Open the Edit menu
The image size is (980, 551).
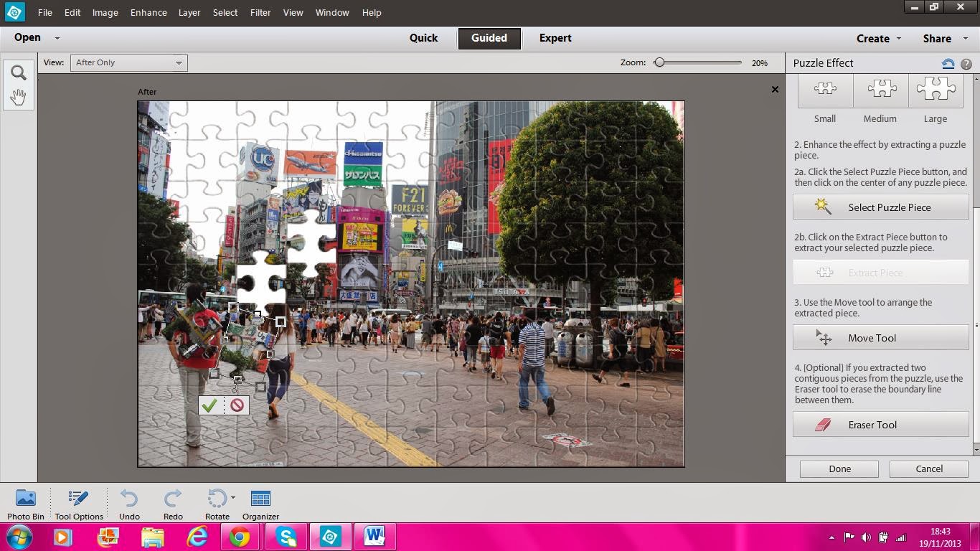(x=72, y=12)
